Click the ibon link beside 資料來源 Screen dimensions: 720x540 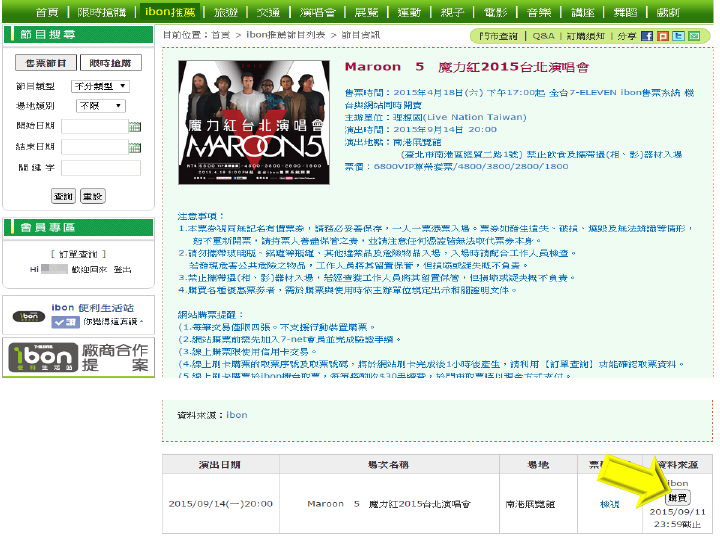pyautogui.click(x=236, y=415)
